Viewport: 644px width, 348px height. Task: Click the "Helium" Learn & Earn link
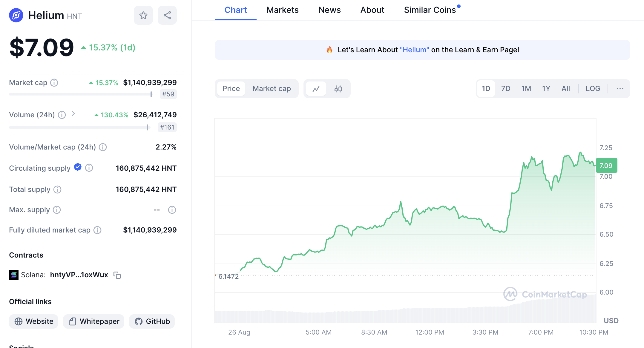415,50
